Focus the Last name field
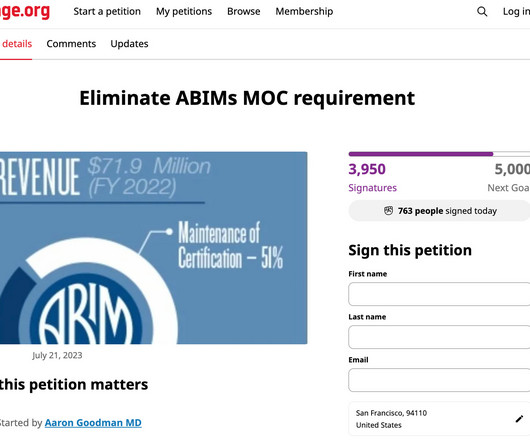530x442 pixels. coord(439,337)
